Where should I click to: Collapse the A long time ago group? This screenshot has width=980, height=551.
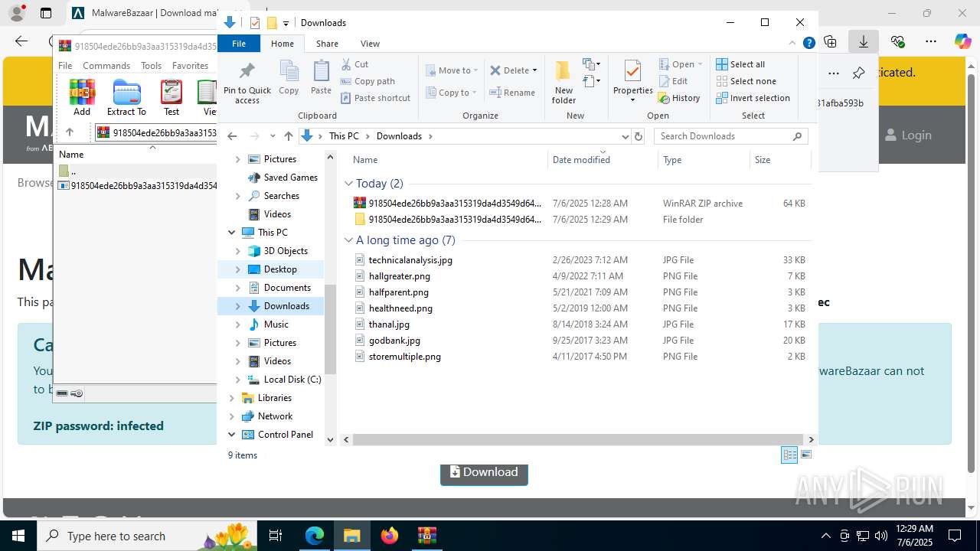348,240
